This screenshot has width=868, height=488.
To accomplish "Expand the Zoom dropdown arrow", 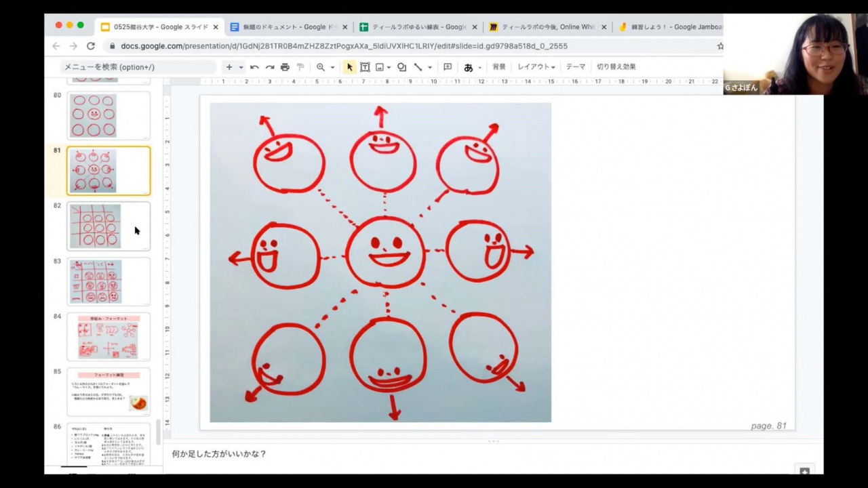I will pos(332,68).
